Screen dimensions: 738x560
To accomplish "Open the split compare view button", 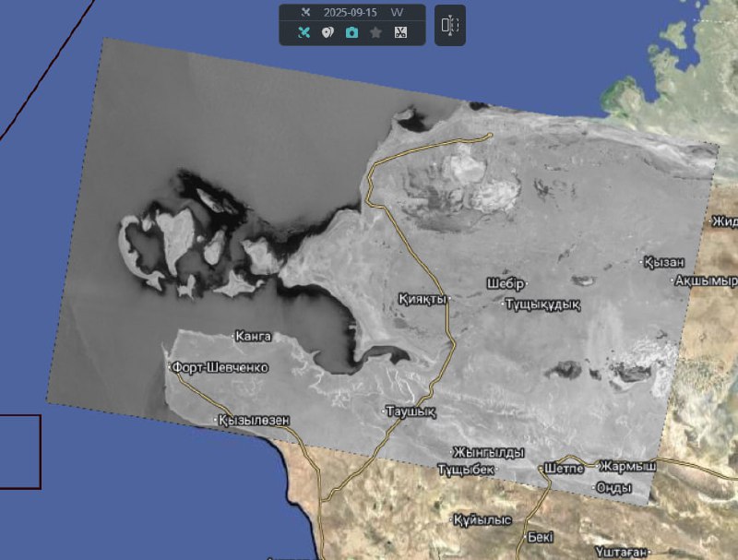I will pos(449,25).
